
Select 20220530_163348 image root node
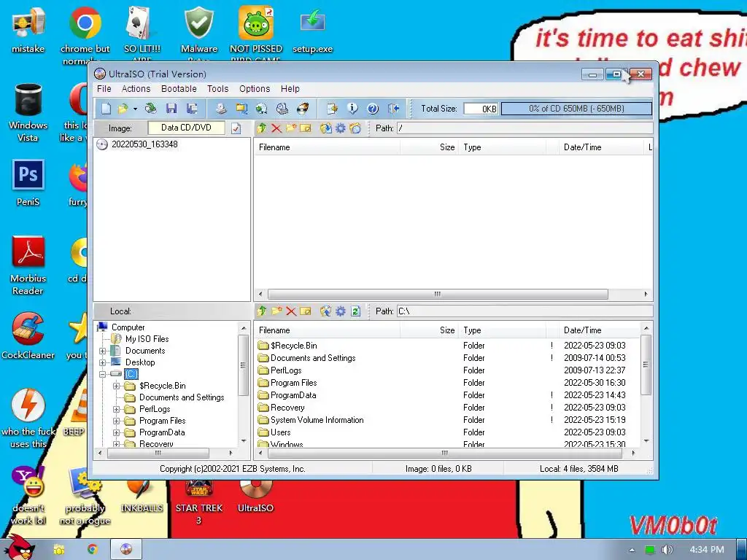[144, 144]
